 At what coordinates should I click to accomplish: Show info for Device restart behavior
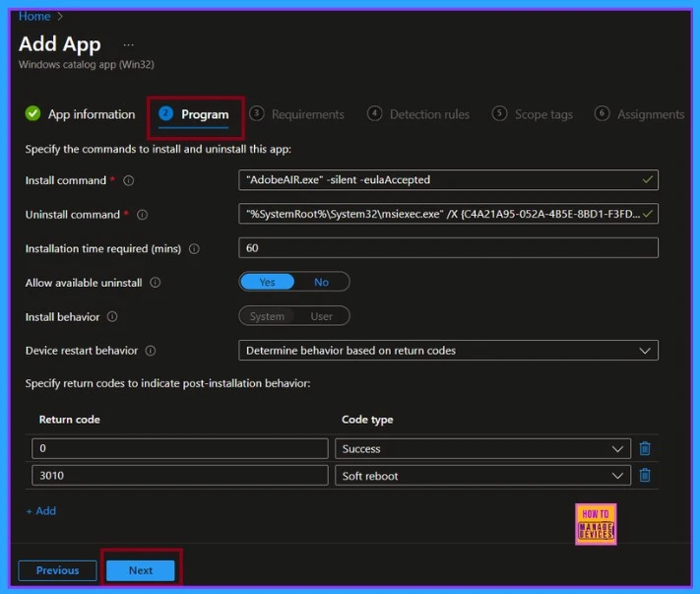(x=151, y=351)
